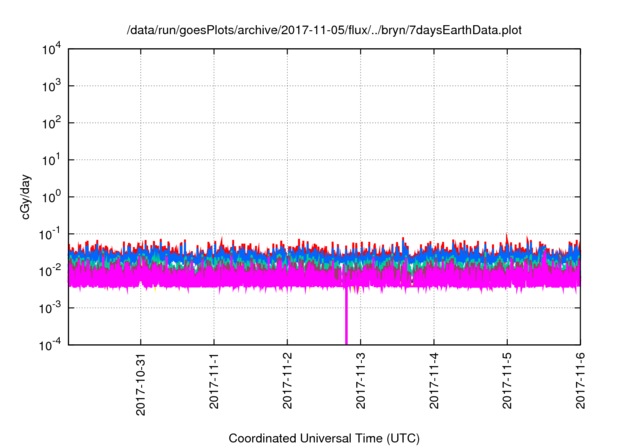Viewport: 640px width, 448px height.
Task: Click the Coordinated Universal Time (UTC) label
Action: (x=324, y=439)
